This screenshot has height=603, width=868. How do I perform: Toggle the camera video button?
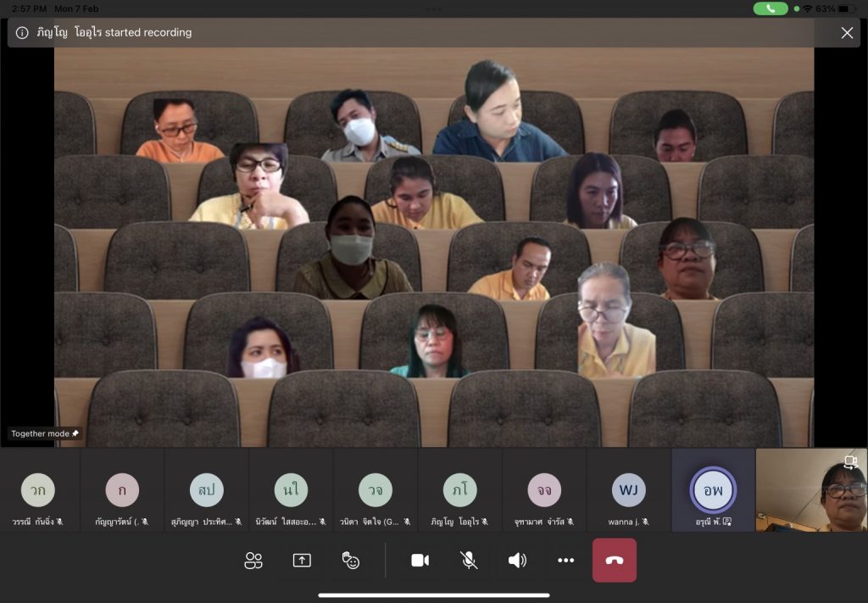pyautogui.click(x=420, y=561)
